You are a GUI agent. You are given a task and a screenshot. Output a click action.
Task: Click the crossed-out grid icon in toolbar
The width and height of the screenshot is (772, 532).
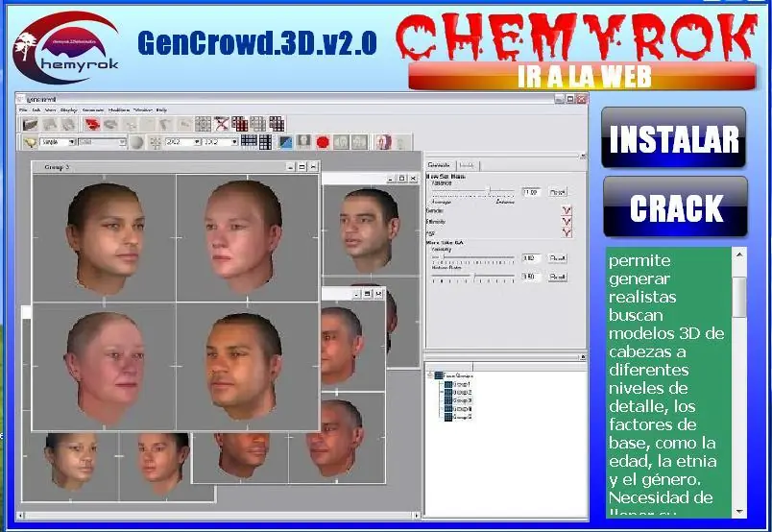coord(221,124)
